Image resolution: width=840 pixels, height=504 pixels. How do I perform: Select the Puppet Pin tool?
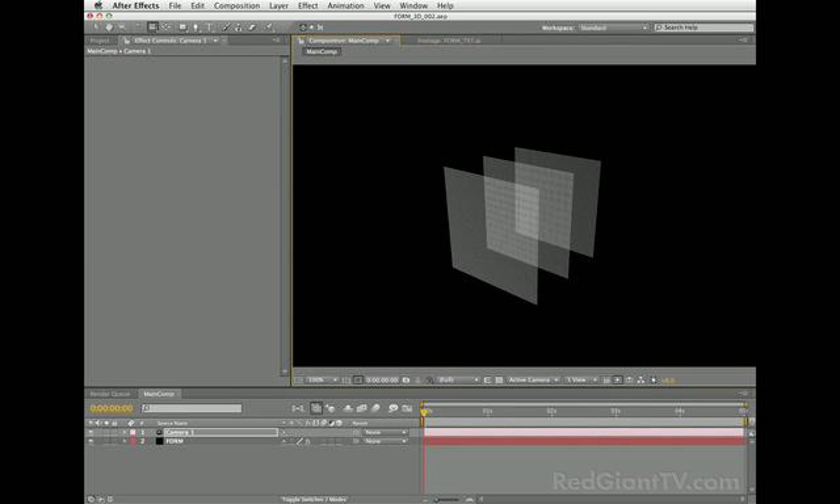coord(268,27)
